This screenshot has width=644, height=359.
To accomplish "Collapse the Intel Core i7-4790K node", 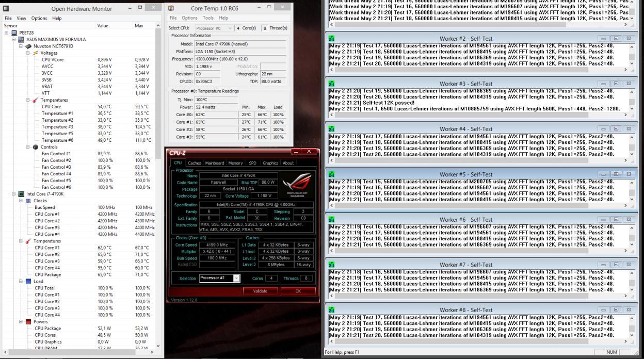I will (14, 194).
